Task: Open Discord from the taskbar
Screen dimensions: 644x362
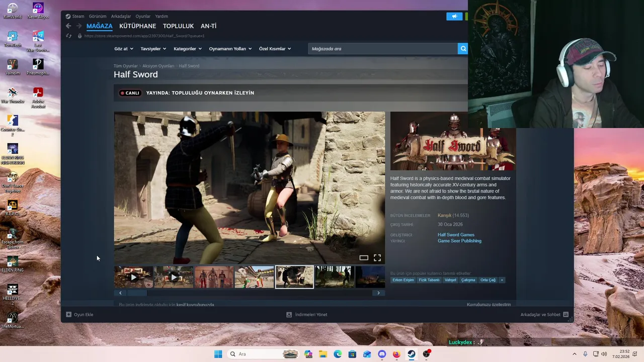Action: [382, 354]
